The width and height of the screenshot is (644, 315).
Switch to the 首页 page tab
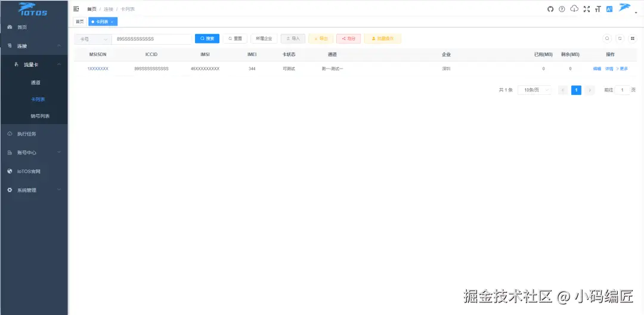[x=80, y=21]
